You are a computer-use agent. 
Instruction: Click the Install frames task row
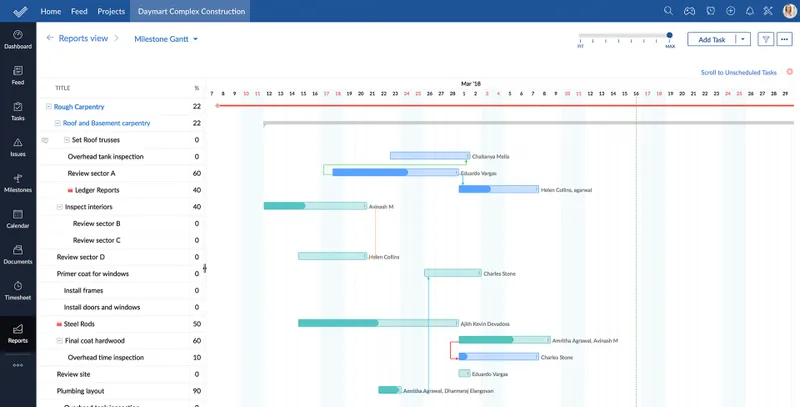[121, 290]
